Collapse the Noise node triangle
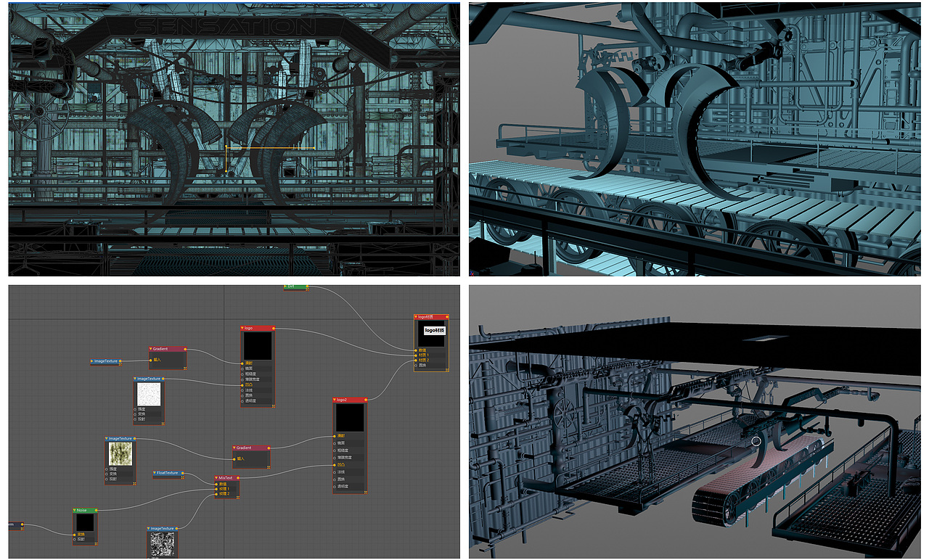 (x=74, y=510)
